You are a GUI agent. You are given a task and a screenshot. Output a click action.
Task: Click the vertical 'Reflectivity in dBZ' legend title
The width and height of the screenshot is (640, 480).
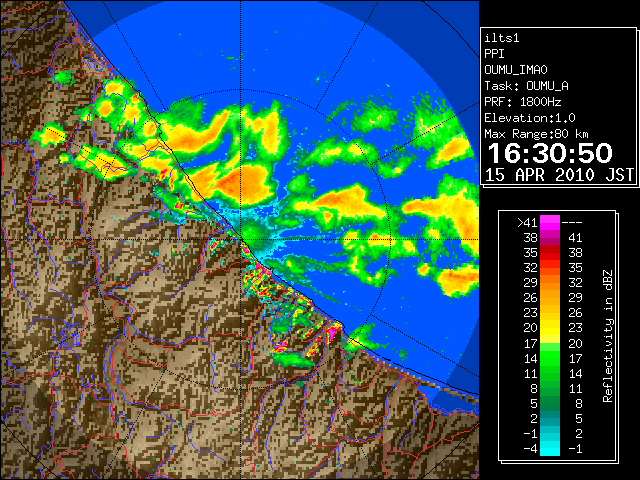(607, 336)
